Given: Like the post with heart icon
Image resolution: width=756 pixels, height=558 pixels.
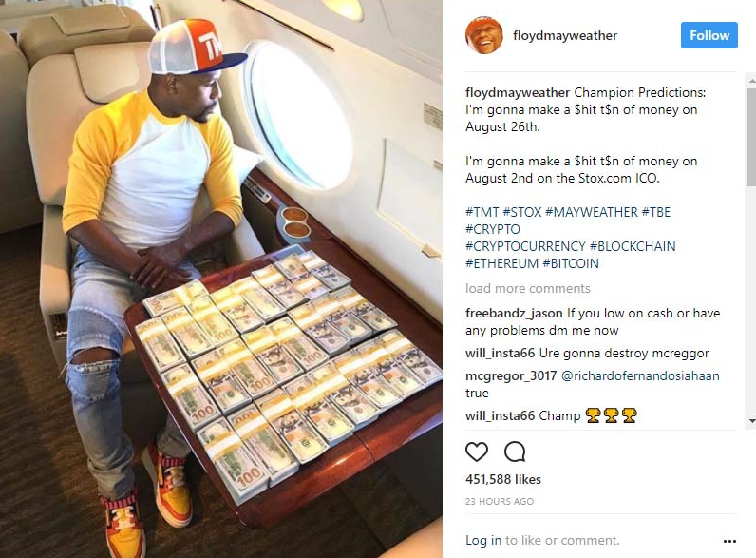Looking at the screenshot, I should pos(477,452).
